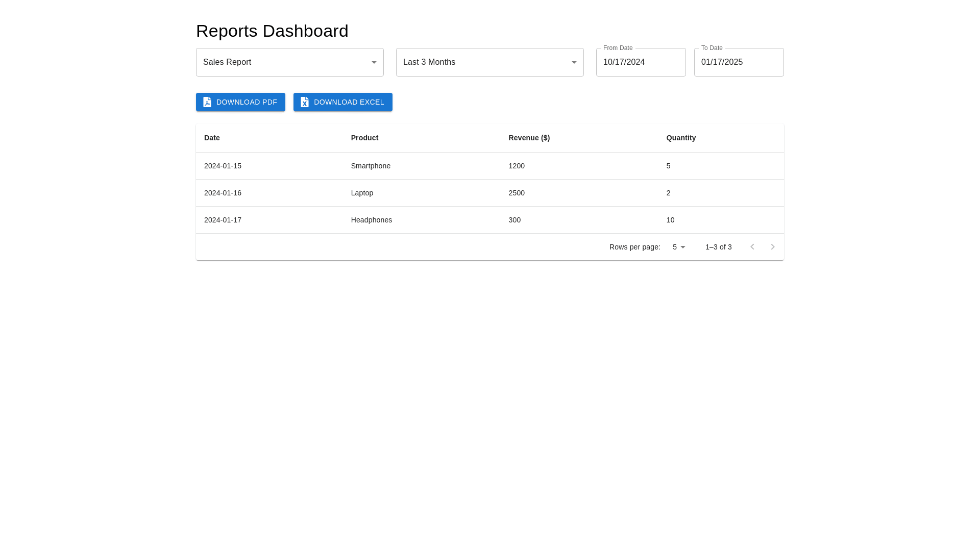Focus the To Date field
The width and height of the screenshot is (980, 551).
point(739,62)
